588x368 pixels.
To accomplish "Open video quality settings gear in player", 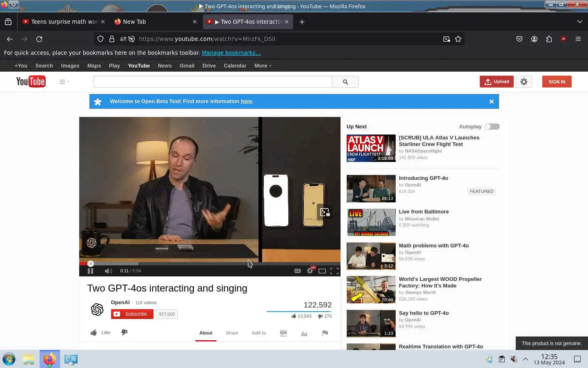I will pos(310,271).
